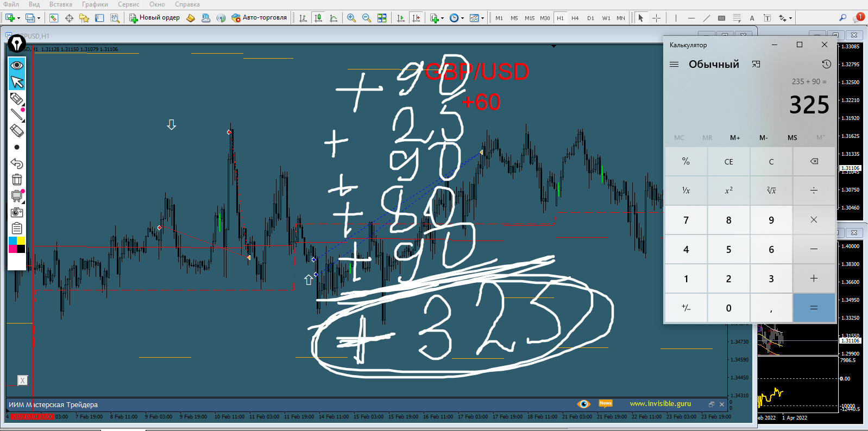Zoom in on the chart
Screen dimensions: 868x431
(351, 18)
